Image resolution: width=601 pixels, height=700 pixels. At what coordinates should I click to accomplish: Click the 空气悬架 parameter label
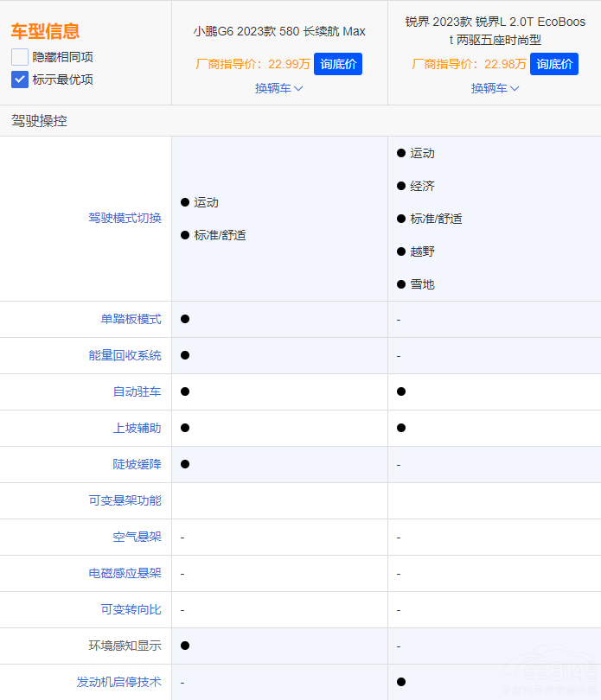137,538
